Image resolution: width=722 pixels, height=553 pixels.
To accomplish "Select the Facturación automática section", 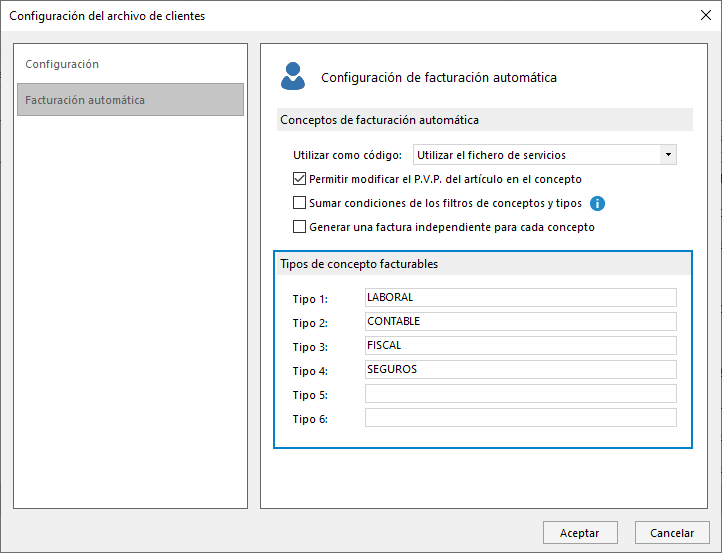I will 130,99.
